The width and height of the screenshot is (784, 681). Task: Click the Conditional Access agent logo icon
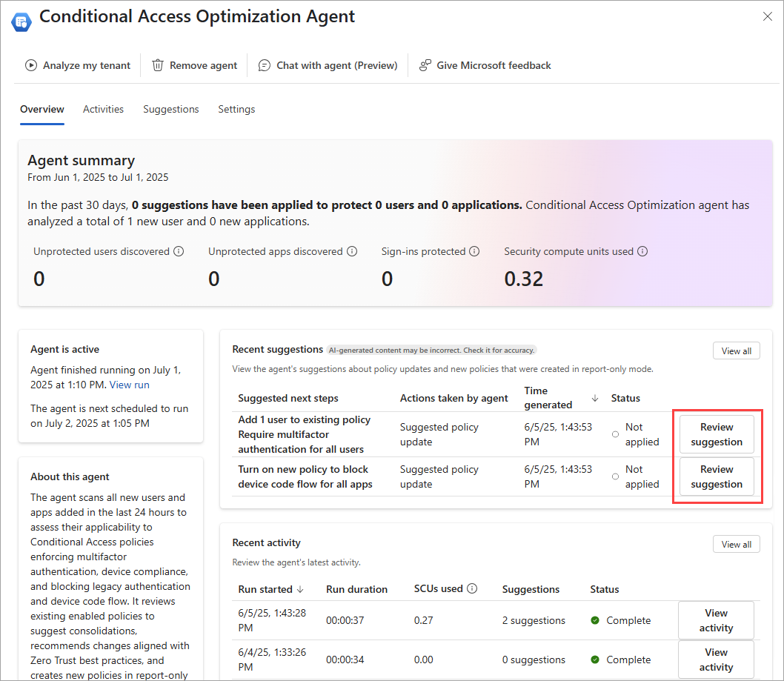(x=21, y=21)
